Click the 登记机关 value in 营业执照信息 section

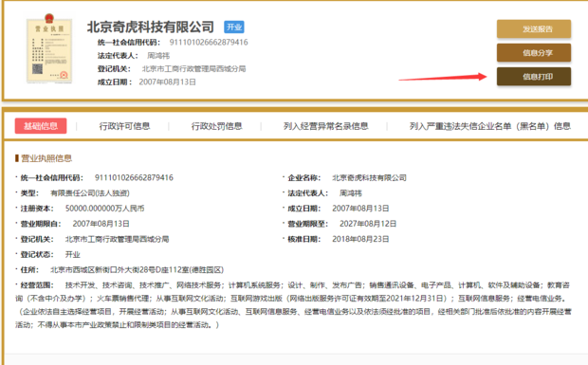[117, 239]
